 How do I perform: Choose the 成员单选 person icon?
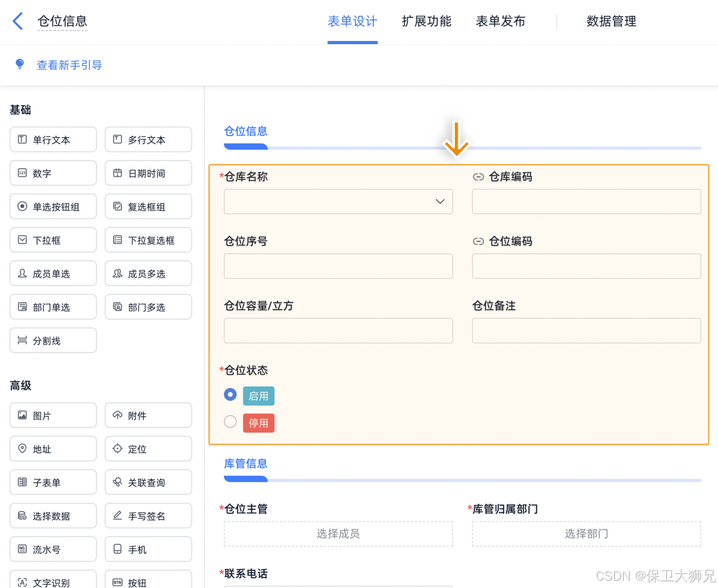point(22,273)
